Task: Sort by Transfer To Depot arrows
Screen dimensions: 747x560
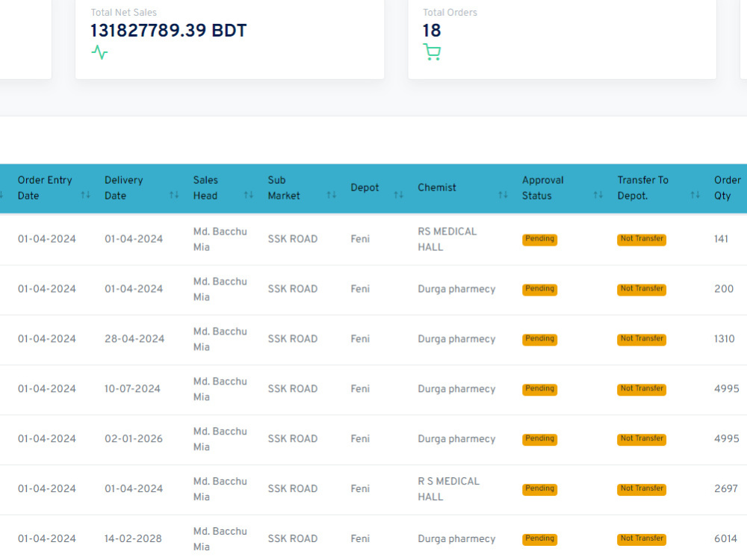Action: [x=695, y=195]
